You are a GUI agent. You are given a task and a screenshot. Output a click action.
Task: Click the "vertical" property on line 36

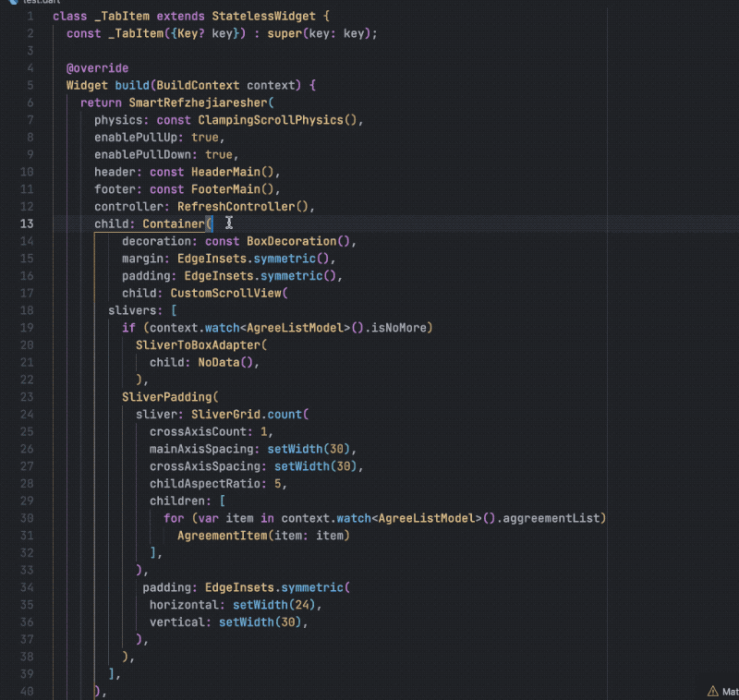(177, 622)
